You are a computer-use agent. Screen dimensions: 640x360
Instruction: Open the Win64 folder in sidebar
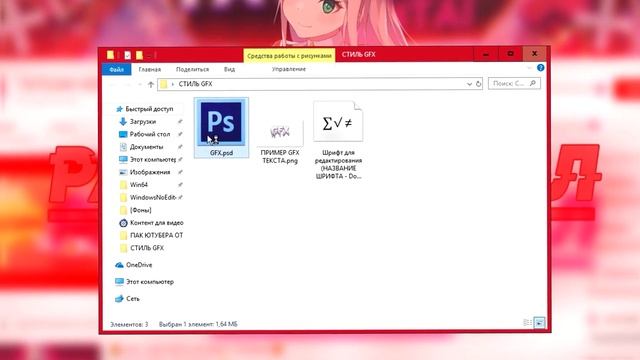point(138,185)
